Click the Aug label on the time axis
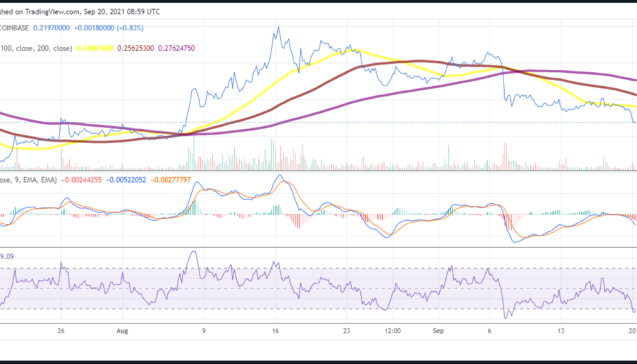Screen dimensions: 637x364 pos(122,331)
